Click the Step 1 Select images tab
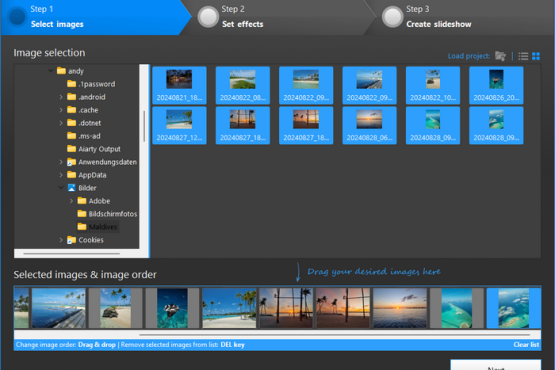Image resolution: width=555 pixels, height=370 pixels. (96, 17)
